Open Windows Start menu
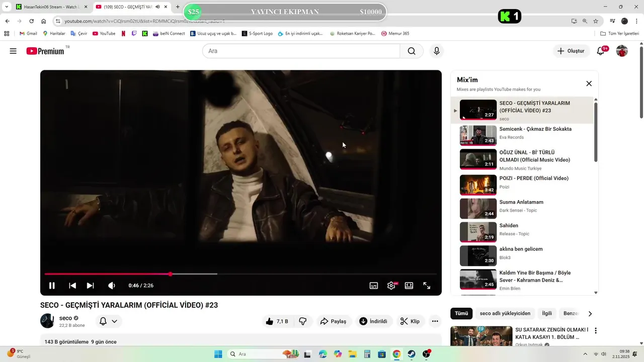The height and width of the screenshot is (362, 644). tap(218, 354)
